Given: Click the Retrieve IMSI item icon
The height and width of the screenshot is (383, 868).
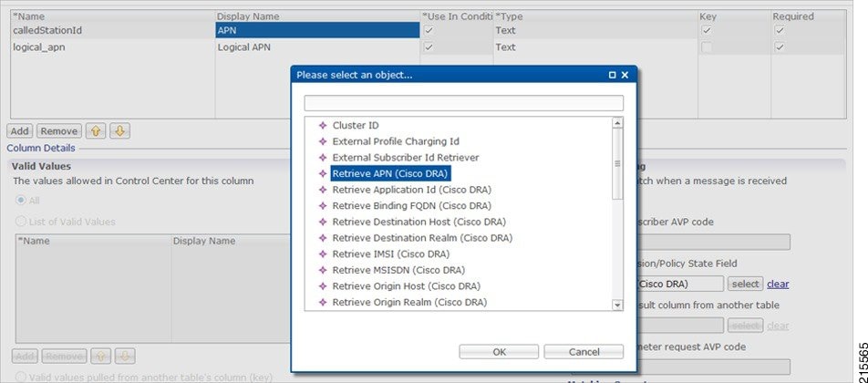Looking at the screenshot, I should [x=324, y=254].
